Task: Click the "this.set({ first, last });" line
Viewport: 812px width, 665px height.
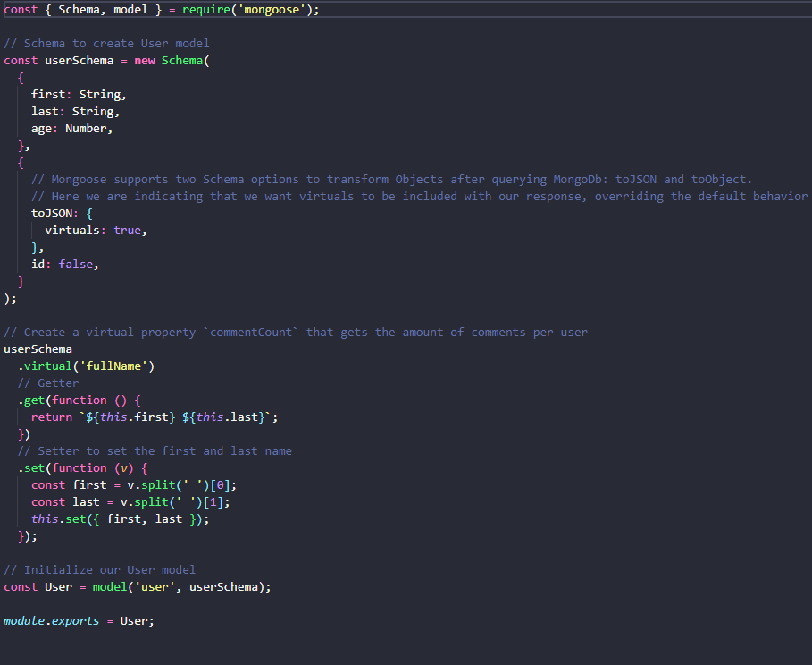Action: pyautogui.click(x=120, y=518)
